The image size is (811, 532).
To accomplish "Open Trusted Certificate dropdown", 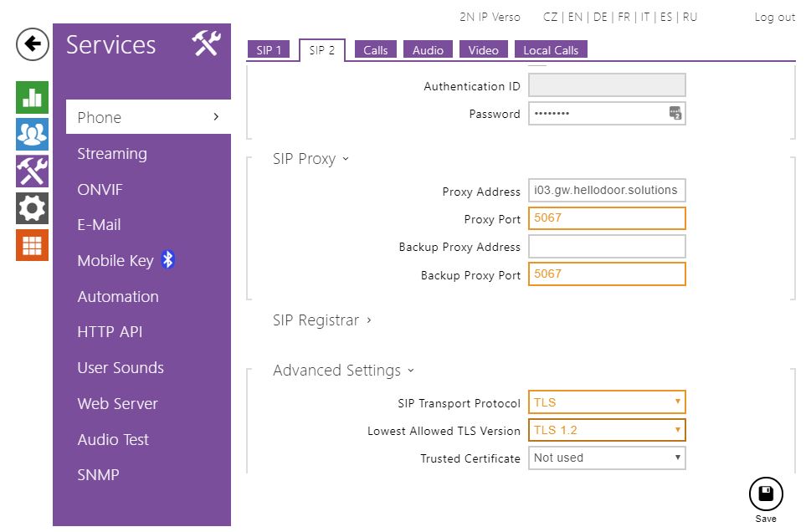I will tap(606, 458).
